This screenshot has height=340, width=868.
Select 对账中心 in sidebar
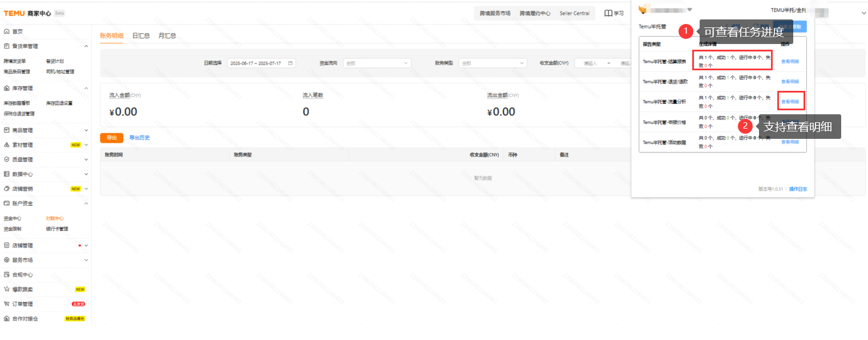pyautogui.click(x=55, y=218)
